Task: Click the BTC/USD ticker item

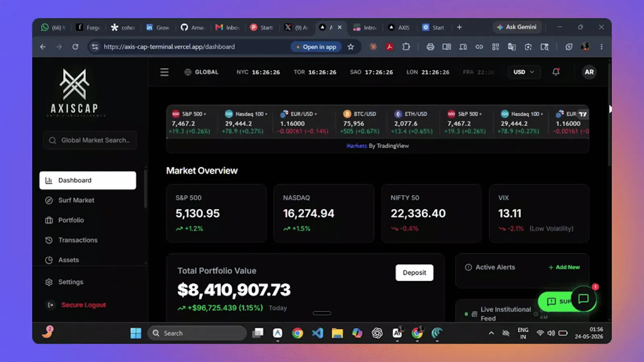Action: [x=360, y=122]
